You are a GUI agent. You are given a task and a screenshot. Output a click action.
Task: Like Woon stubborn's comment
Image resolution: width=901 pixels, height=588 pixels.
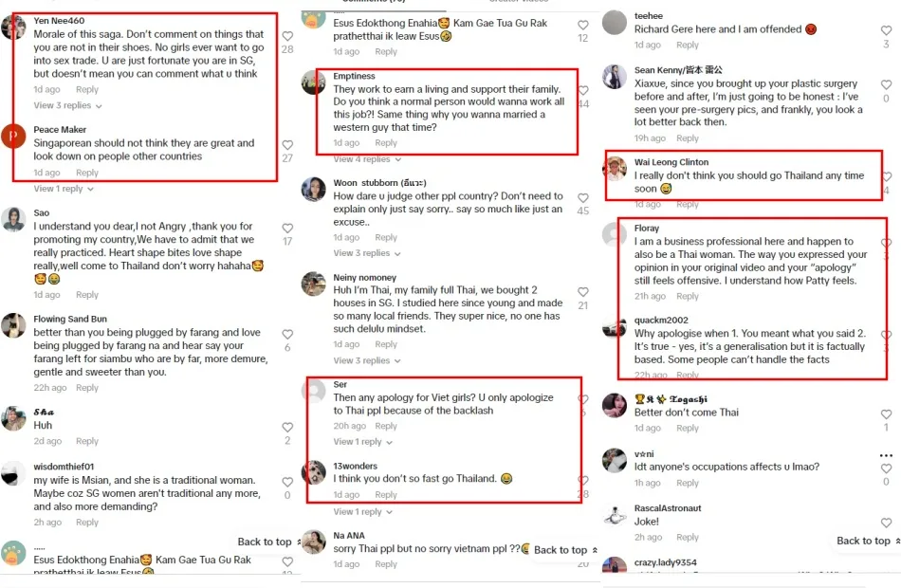(x=583, y=197)
